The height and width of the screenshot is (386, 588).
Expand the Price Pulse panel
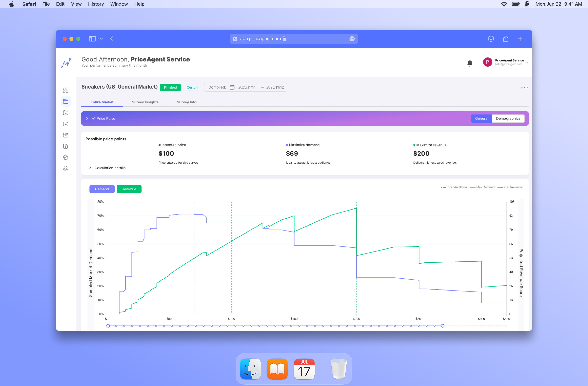(x=87, y=119)
